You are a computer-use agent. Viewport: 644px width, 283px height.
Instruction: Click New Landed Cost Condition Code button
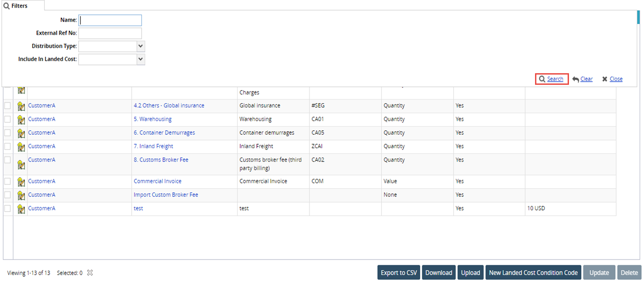(533, 273)
